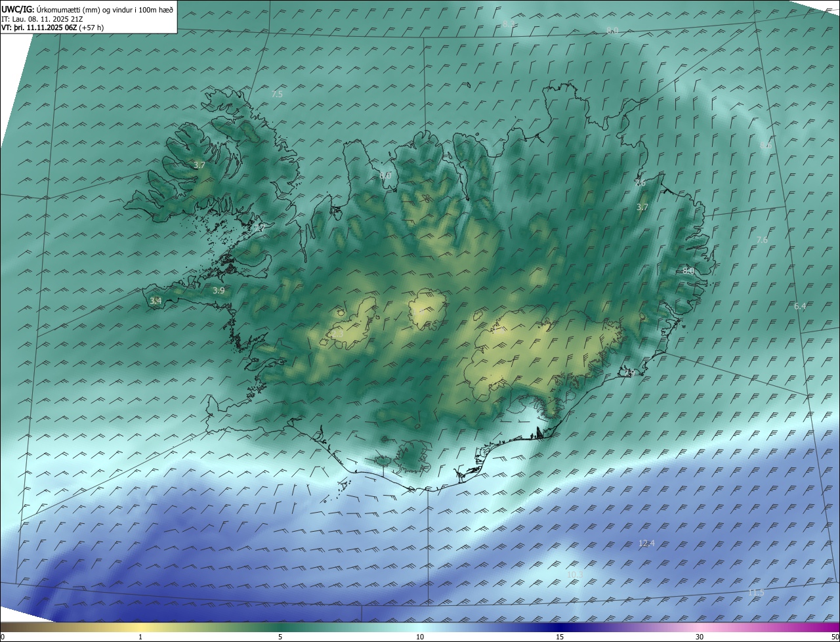Click the map value 11.5

[x=756, y=593]
